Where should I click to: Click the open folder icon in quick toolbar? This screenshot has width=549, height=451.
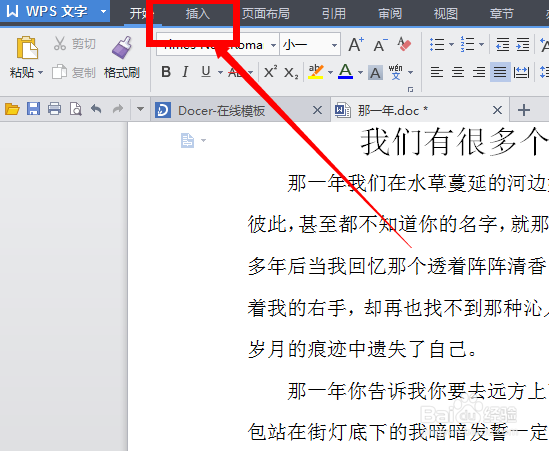pyautogui.click(x=12, y=109)
